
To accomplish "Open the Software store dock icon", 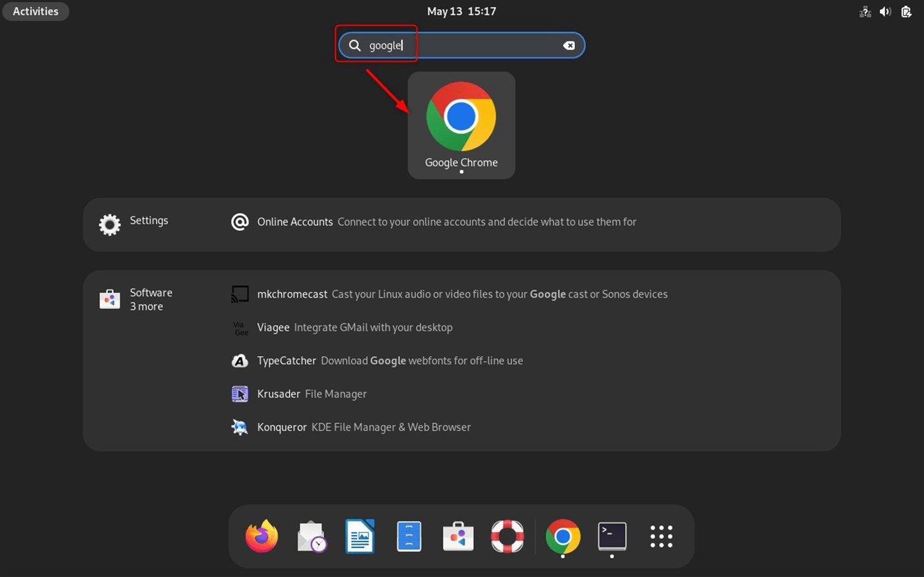I will coord(458,536).
